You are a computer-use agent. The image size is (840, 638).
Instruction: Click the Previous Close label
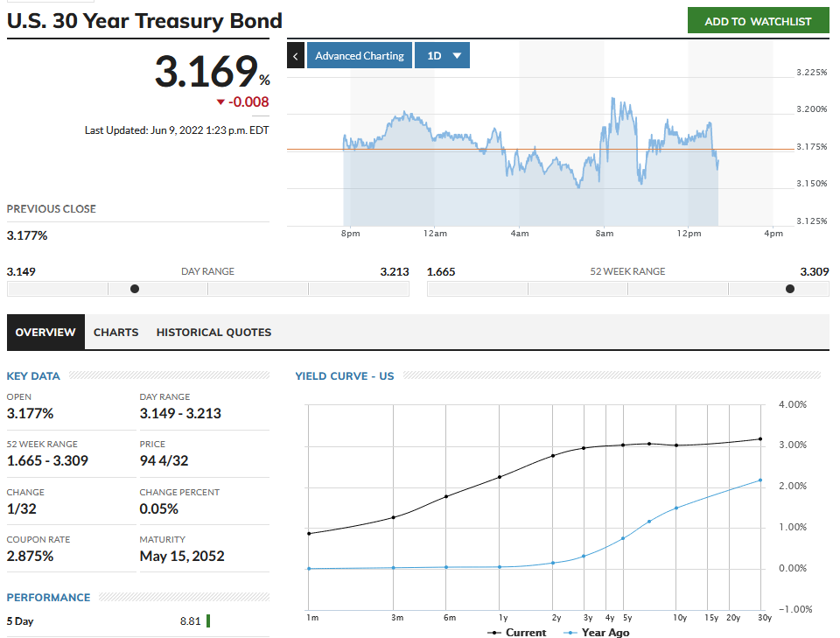click(x=52, y=209)
